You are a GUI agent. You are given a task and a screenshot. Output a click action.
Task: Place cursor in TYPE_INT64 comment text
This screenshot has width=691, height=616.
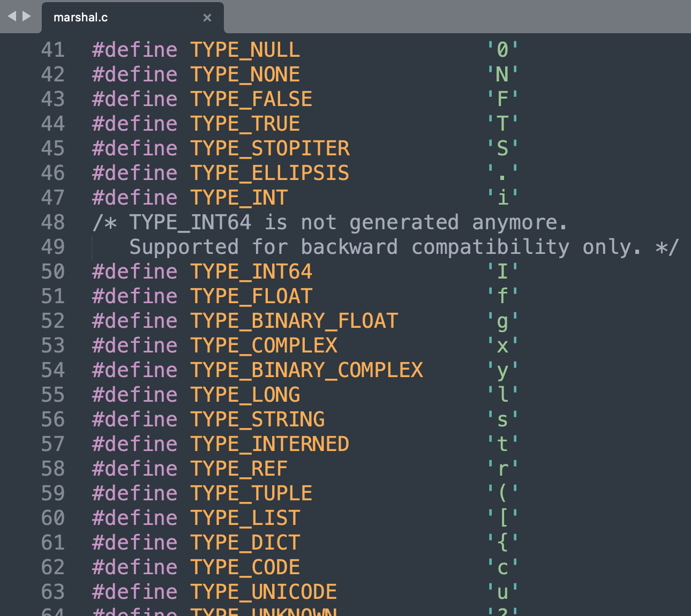[x=330, y=222]
